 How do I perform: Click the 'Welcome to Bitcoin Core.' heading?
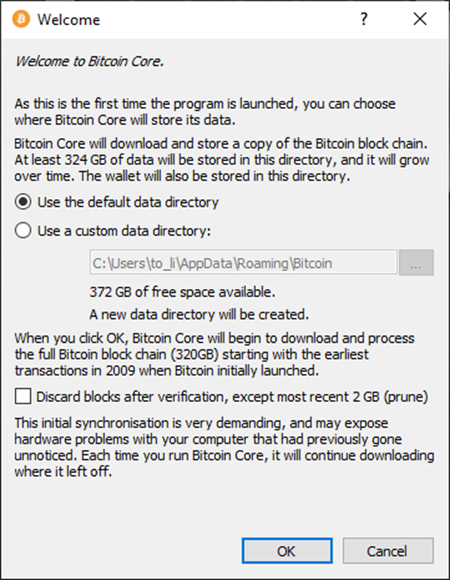click(89, 61)
